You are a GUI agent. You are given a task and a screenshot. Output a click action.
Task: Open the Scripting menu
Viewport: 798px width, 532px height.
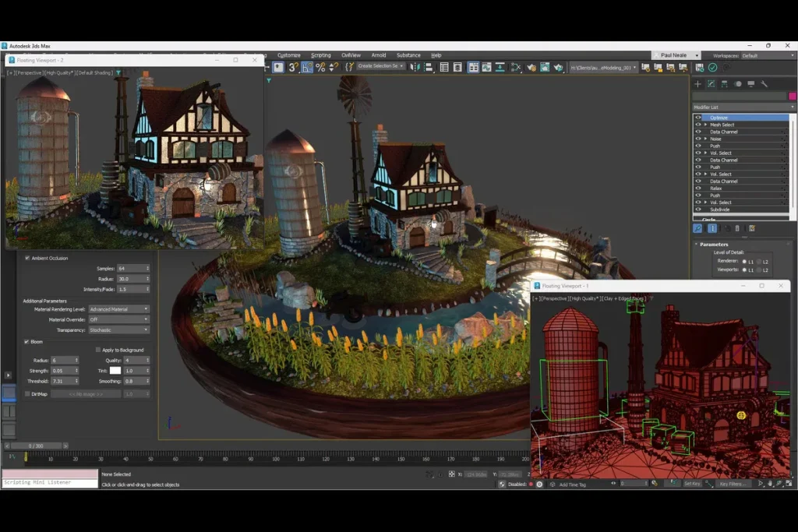point(320,55)
